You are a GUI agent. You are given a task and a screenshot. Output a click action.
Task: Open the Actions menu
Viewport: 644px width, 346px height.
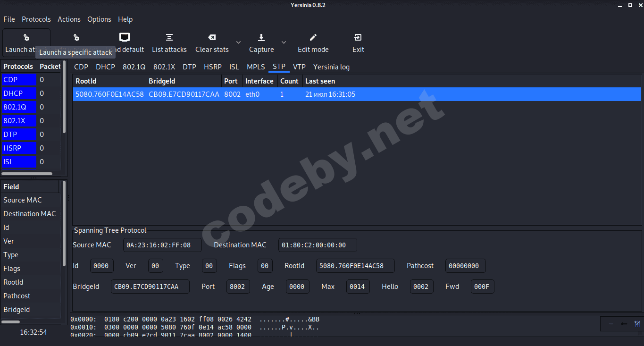[x=69, y=19]
